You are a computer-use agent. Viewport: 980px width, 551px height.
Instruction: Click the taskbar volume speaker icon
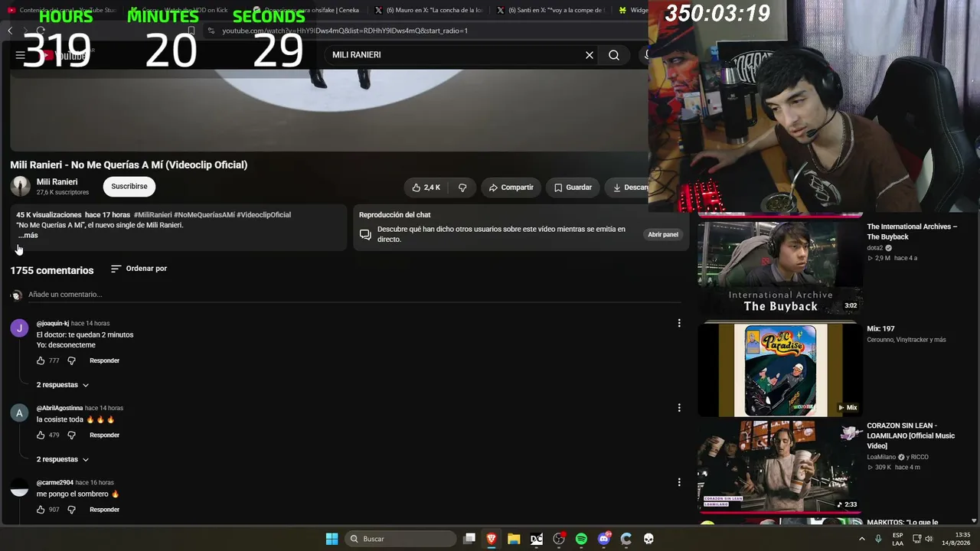pos(929,539)
